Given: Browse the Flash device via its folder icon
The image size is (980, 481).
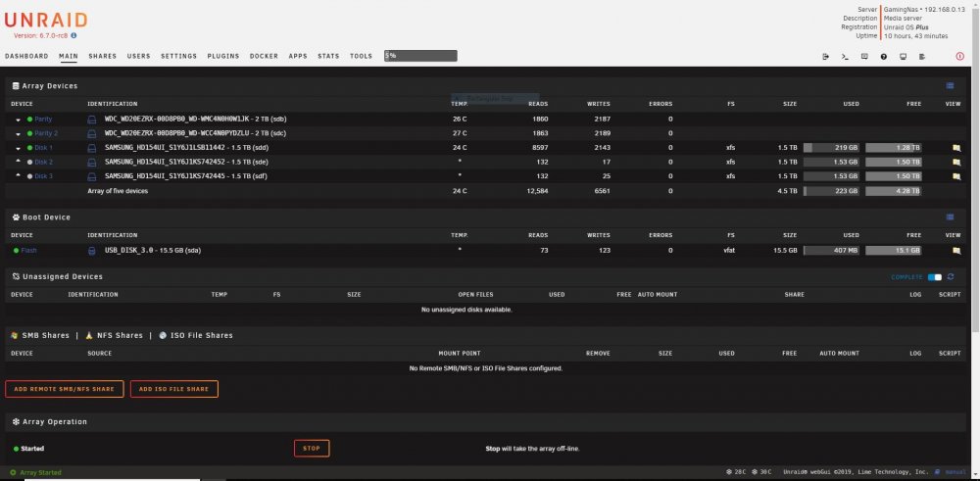Looking at the screenshot, I should (x=955, y=251).
